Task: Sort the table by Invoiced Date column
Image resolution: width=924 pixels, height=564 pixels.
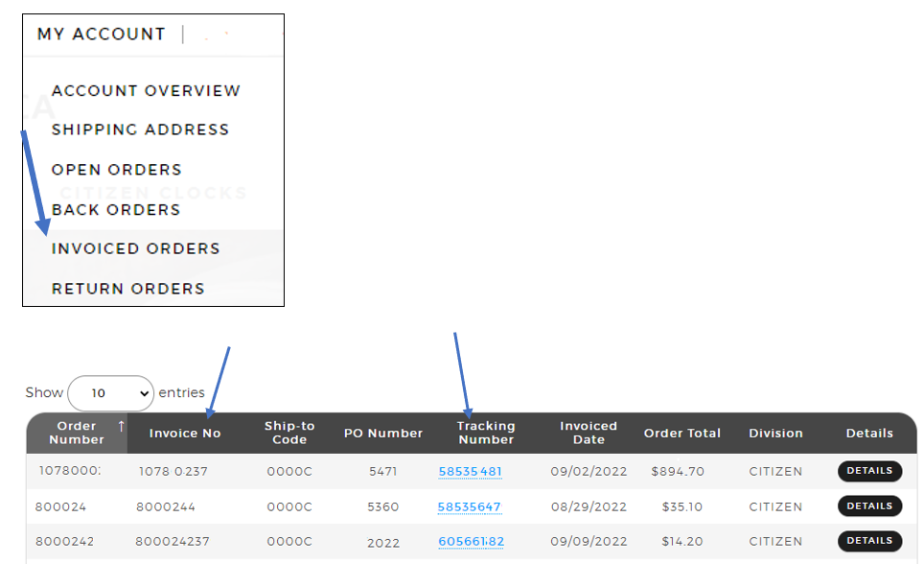Action: (588, 433)
